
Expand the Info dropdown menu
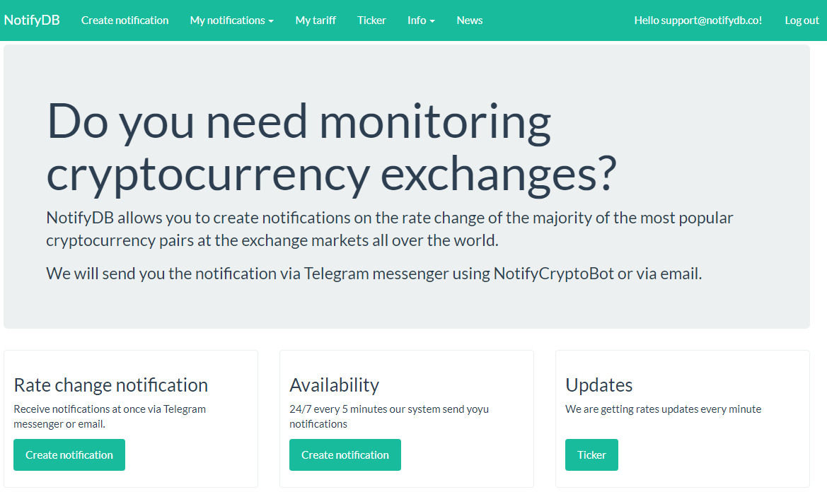[421, 20]
